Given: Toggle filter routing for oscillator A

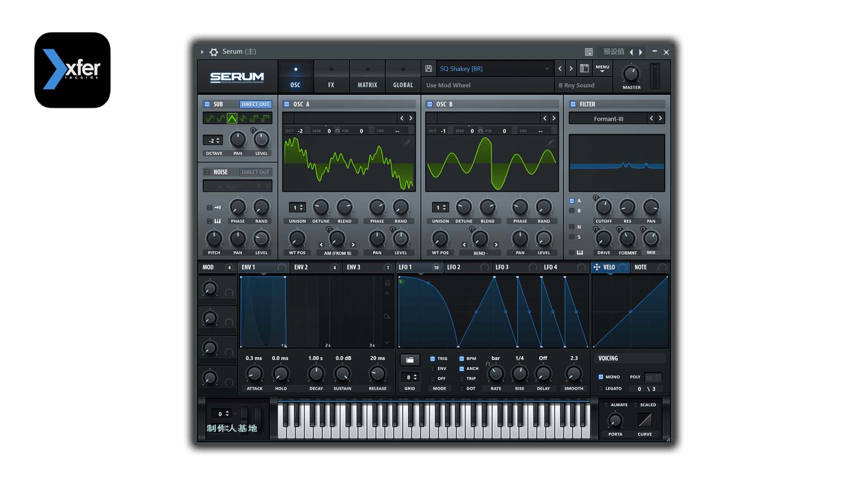Looking at the screenshot, I should (x=572, y=201).
